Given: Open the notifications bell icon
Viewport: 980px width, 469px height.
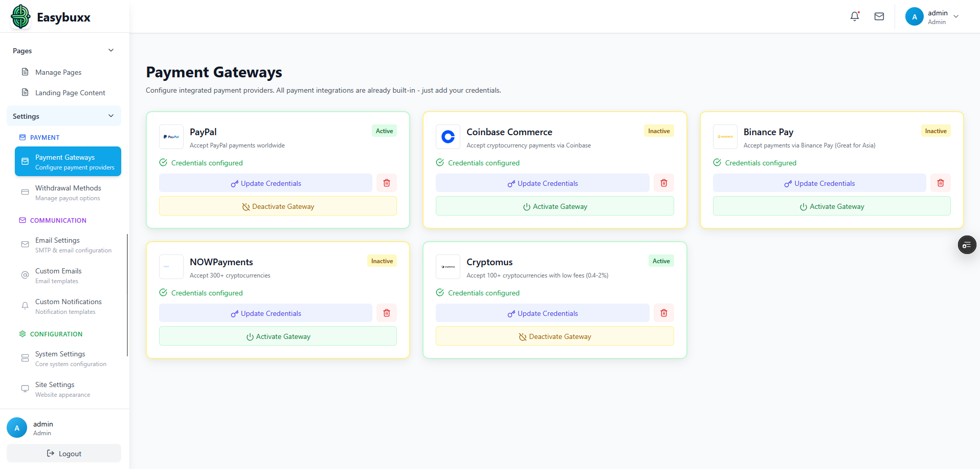Looking at the screenshot, I should tap(855, 16).
